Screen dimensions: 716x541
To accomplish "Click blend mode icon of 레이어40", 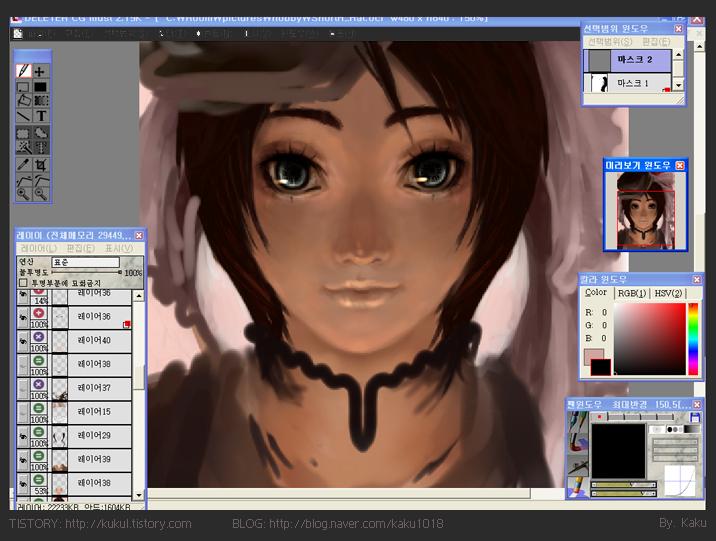I will [x=39, y=336].
